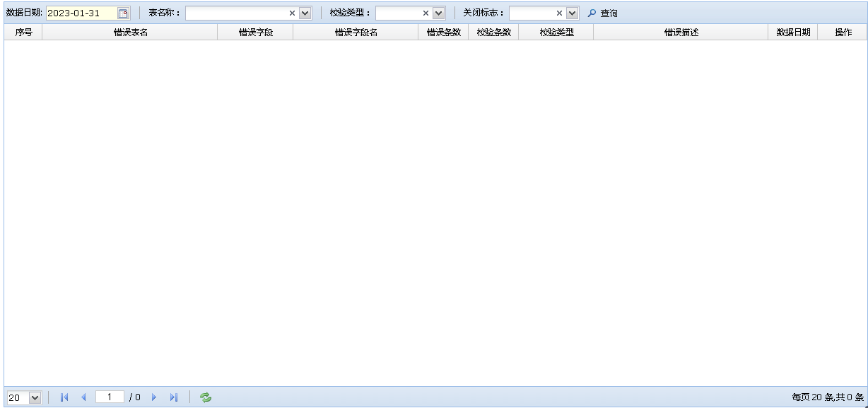
Task: Click the 查询 search button
Action: click(x=602, y=13)
